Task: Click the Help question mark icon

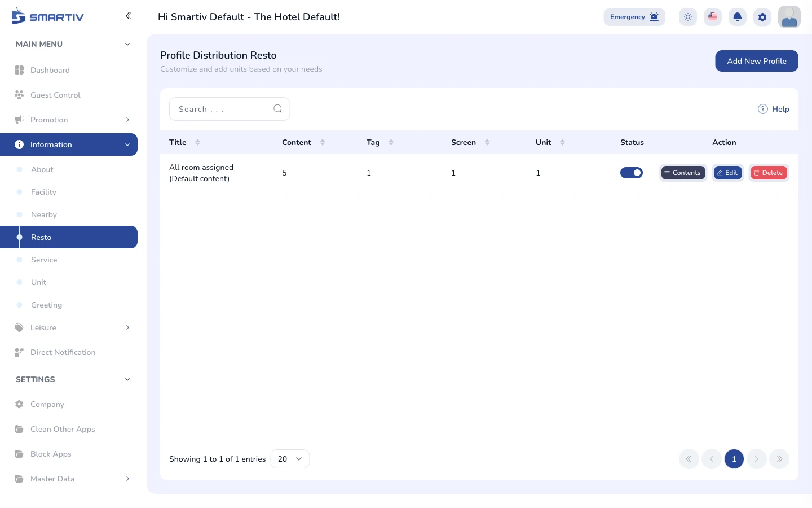Action: (x=763, y=109)
